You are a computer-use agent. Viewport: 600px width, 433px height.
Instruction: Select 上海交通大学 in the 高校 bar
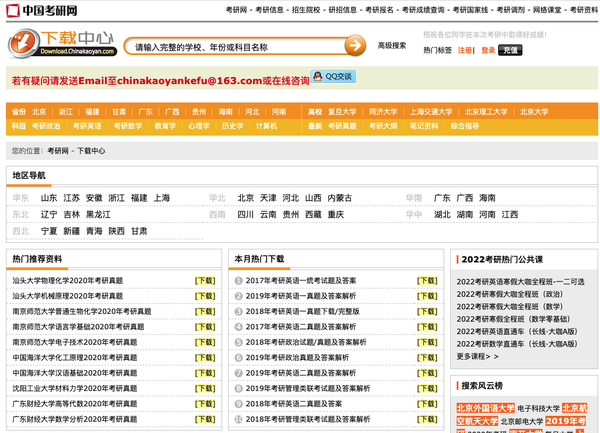click(431, 112)
